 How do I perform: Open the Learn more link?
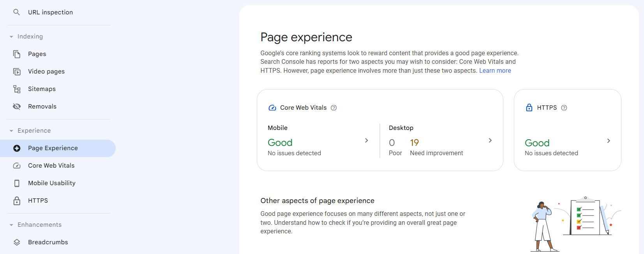tap(495, 70)
